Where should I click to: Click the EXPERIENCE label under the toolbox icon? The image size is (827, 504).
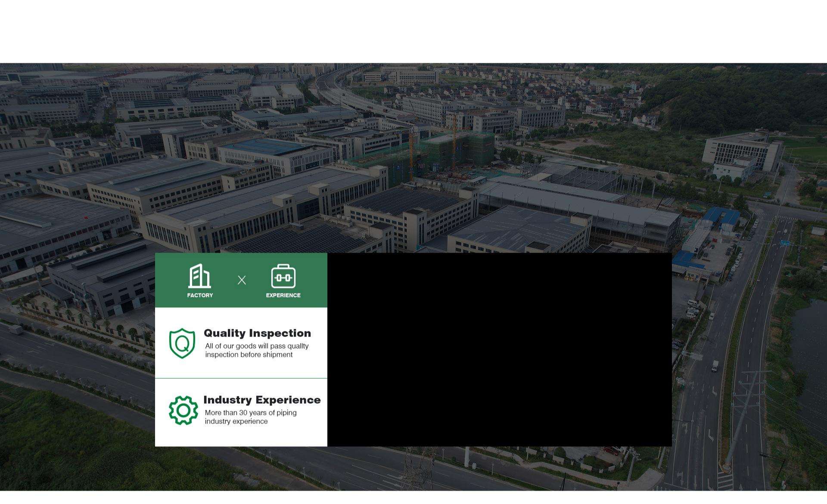click(x=283, y=295)
